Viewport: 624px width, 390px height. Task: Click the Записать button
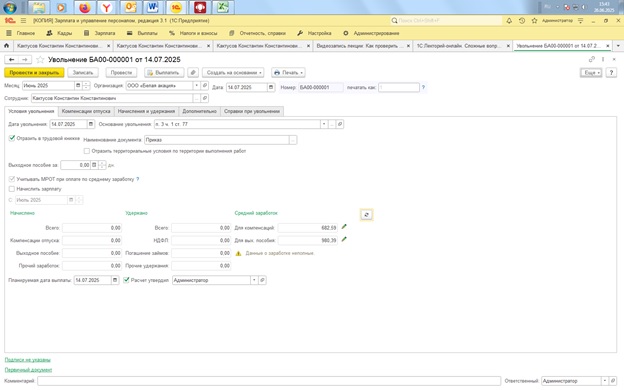pyautogui.click(x=83, y=72)
